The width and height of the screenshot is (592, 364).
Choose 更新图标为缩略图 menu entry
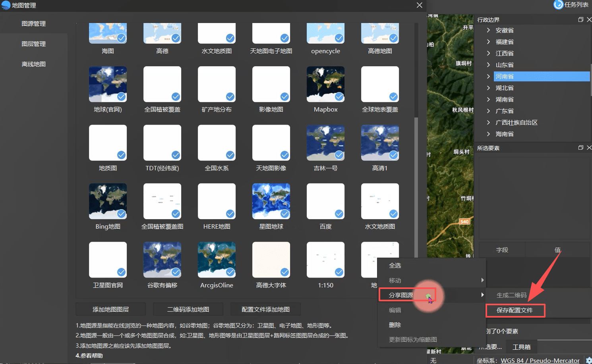431,339
